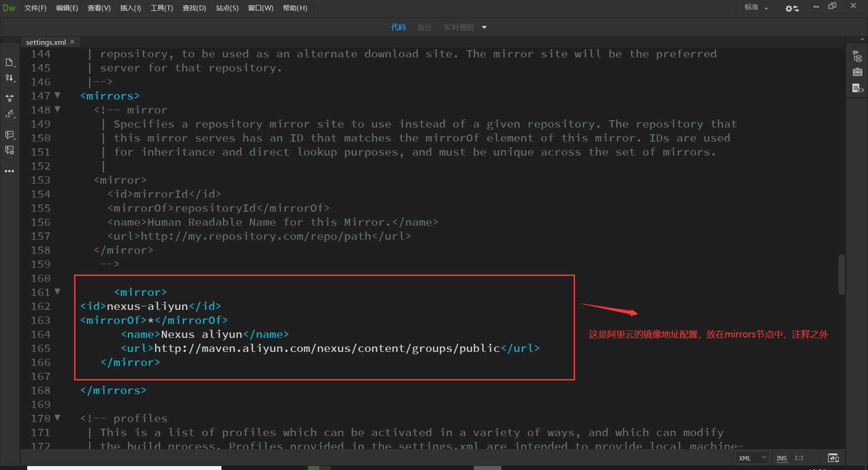Open the briefcase Assets panel icon

point(857,72)
